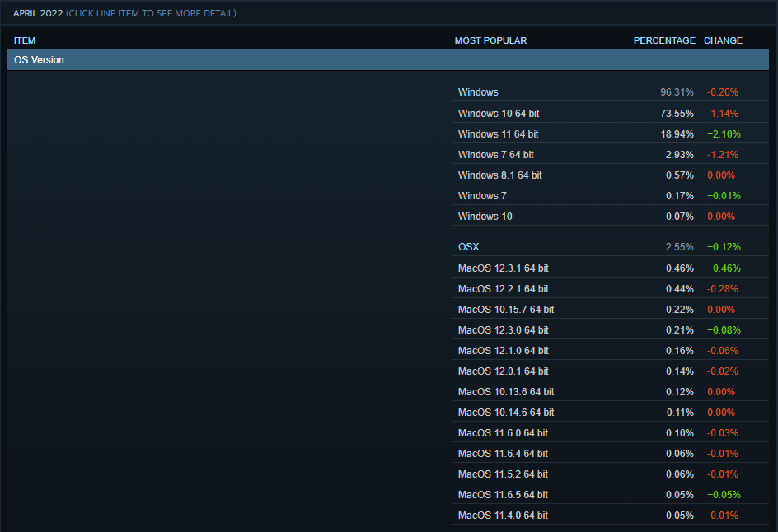Select MacOS 12.3.0 64 bit entry
Image resolution: width=778 pixels, height=532 pixels.
[610, 330]
